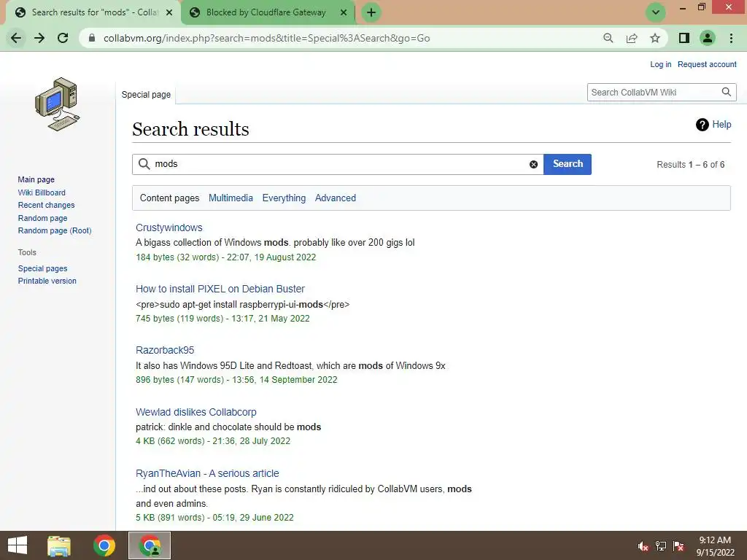Open the taskbar clock and date
Screen dimensions: 747x560
(x=715, y=546)
